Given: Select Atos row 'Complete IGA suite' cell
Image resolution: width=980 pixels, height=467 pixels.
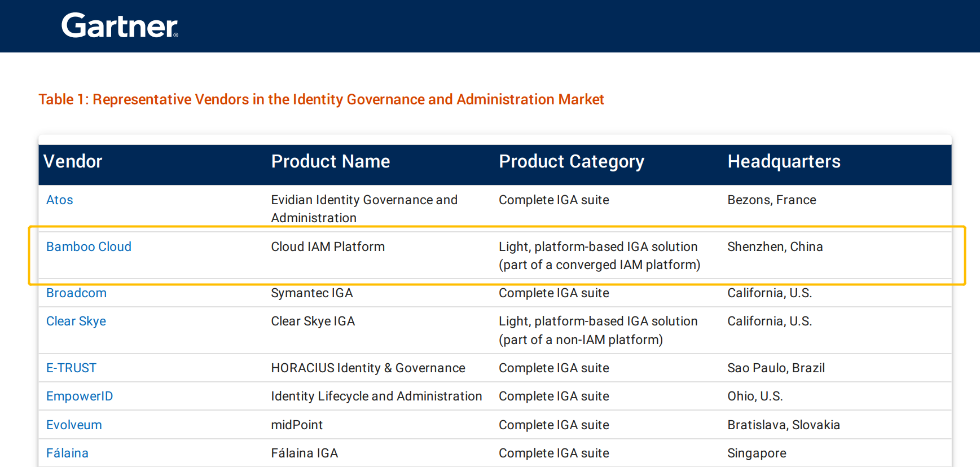Looking at the screenshot, I should click(554, 200).
